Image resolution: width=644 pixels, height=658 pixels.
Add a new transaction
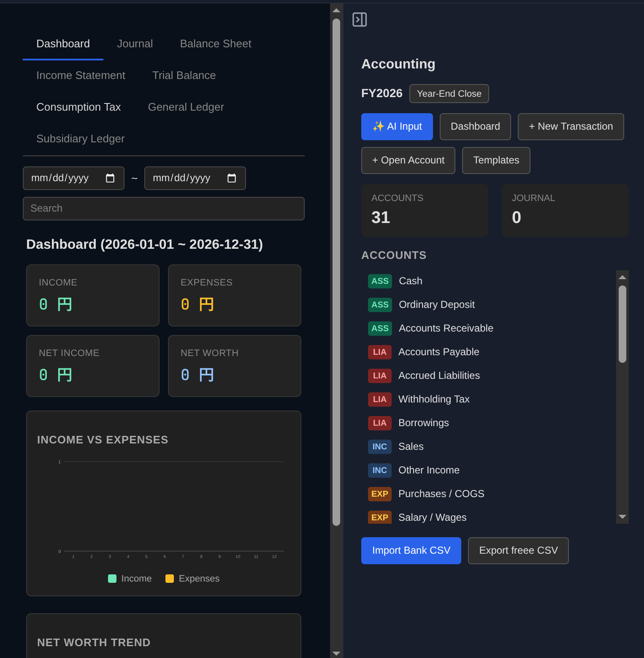click(570, 127)
